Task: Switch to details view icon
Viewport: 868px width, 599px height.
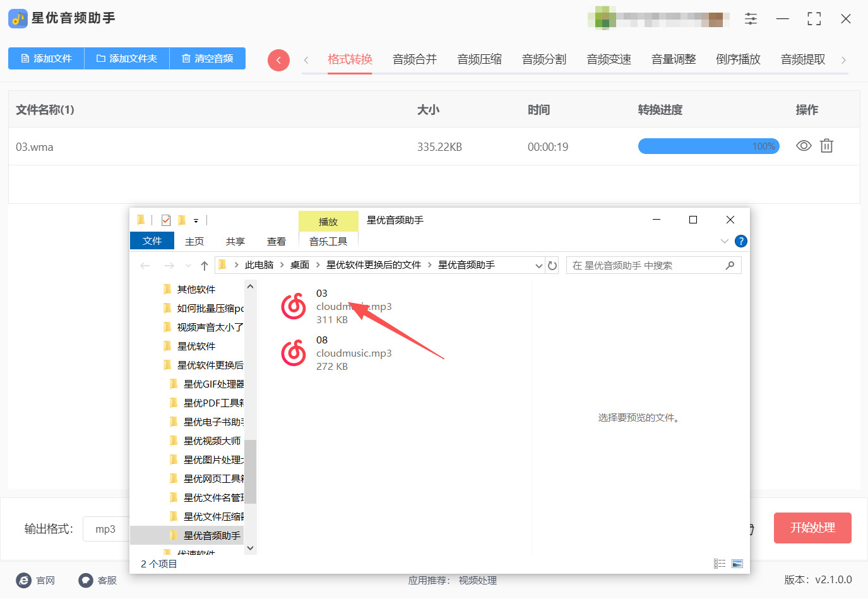Action: tap(720, 564)
